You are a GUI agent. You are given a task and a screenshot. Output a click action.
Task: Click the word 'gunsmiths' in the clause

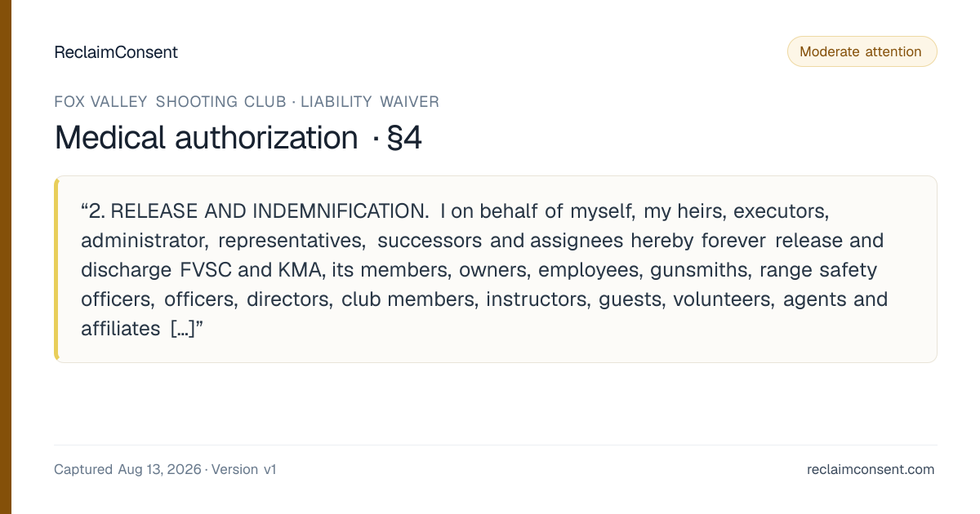click(x=701, y=270)
